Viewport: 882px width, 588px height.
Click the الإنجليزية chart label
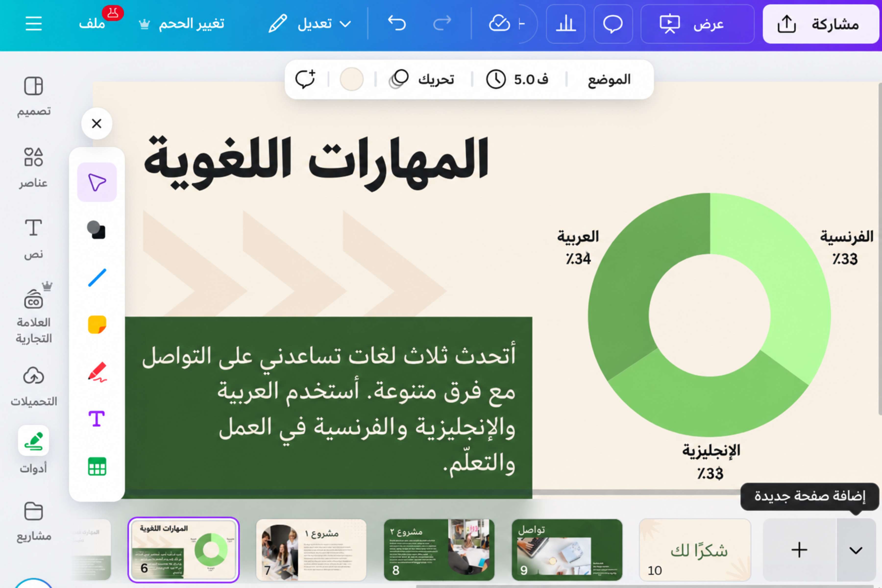coord(711,450)
